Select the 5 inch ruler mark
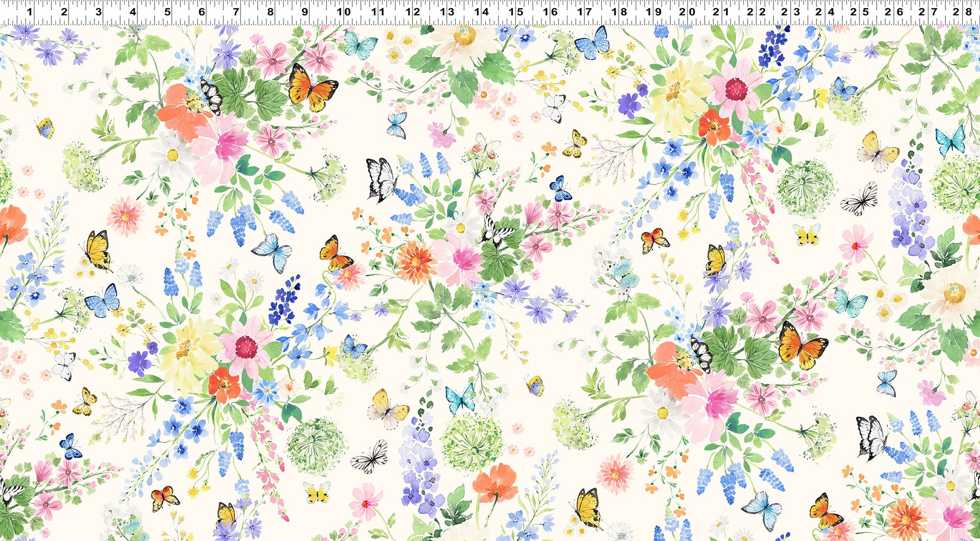The height and width of the screenshot is (541, 980). 167,11
